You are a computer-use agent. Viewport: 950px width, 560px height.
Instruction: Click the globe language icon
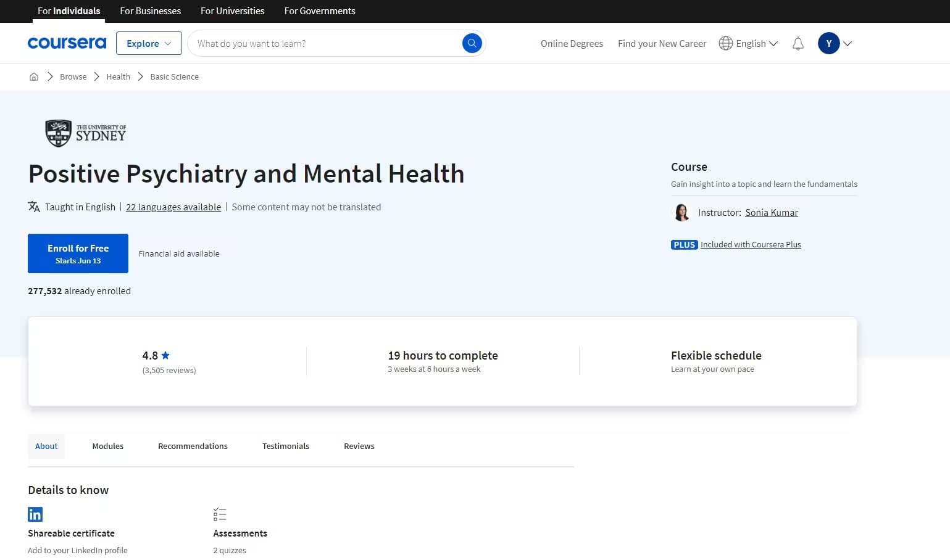(725, 43)
